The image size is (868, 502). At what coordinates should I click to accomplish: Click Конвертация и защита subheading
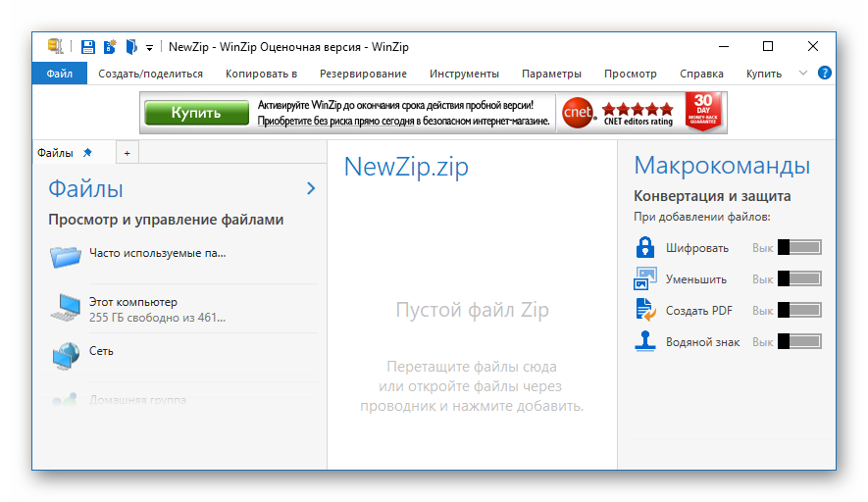(x=712, y=196)
